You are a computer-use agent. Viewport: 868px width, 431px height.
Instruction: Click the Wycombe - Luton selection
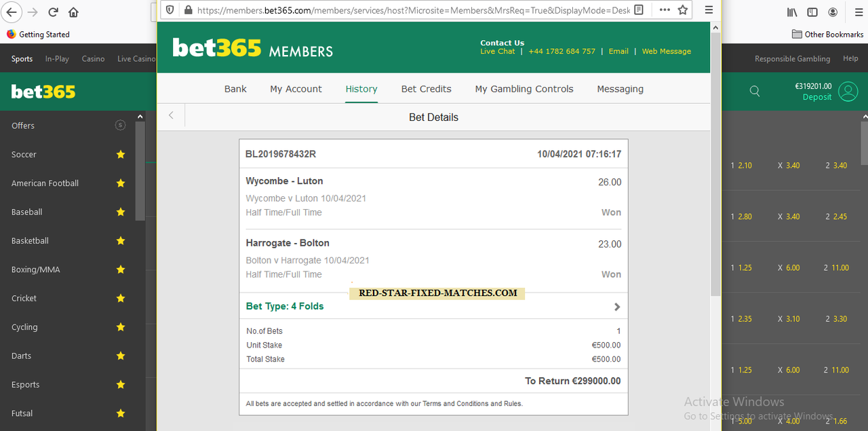[284, 181]
